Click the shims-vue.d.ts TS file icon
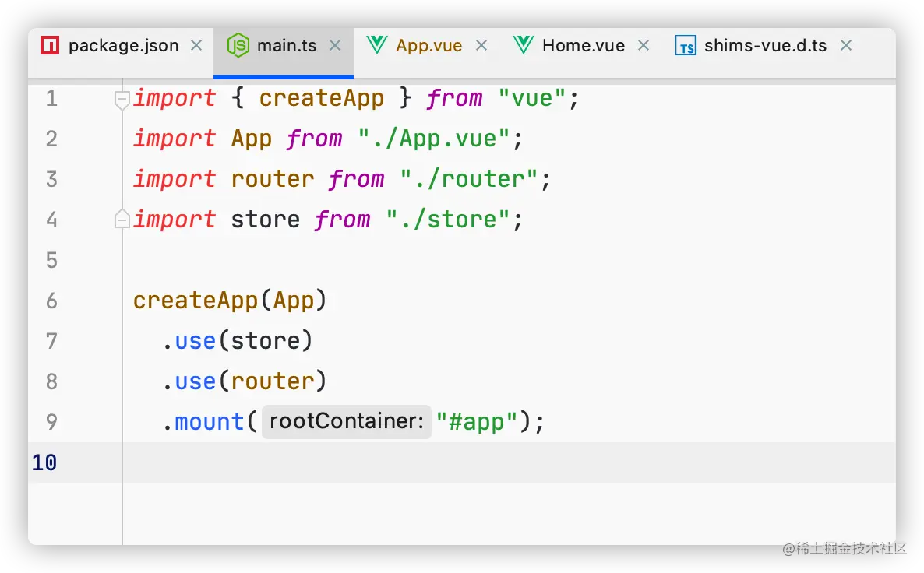The width and height of the screenshot is (924, 573). (686, 46)
